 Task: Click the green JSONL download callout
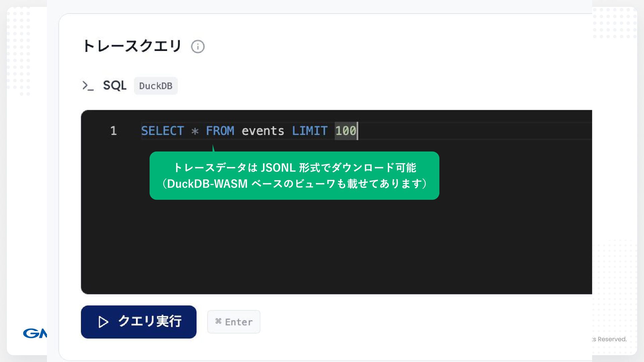pos(294,176)
